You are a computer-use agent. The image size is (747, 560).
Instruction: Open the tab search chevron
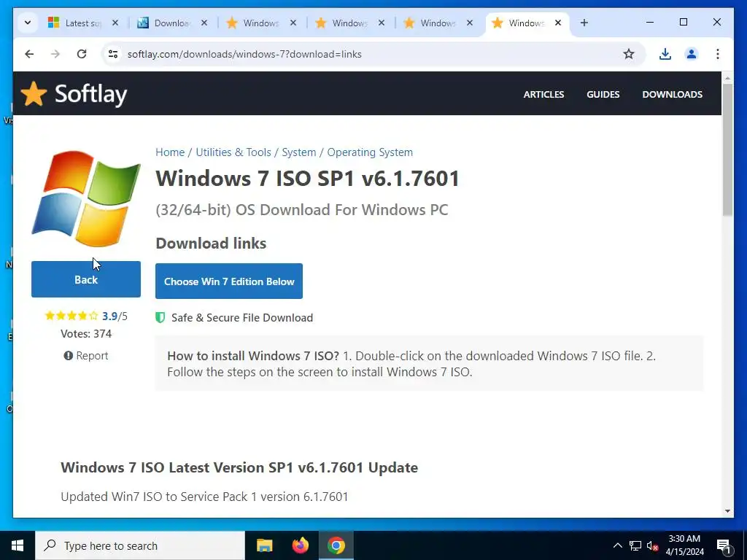click(x=28, y=23)
